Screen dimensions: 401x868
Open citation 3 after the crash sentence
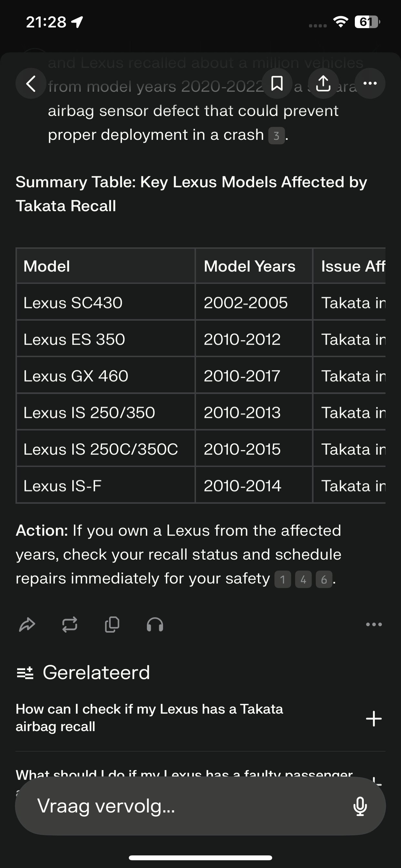coord(276,136)
